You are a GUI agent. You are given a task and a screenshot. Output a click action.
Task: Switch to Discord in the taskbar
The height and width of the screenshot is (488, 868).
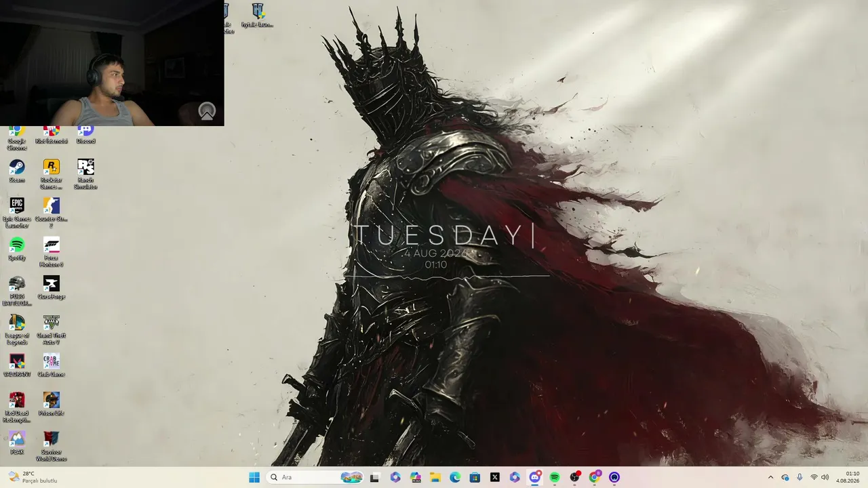(x=534, y=477)
